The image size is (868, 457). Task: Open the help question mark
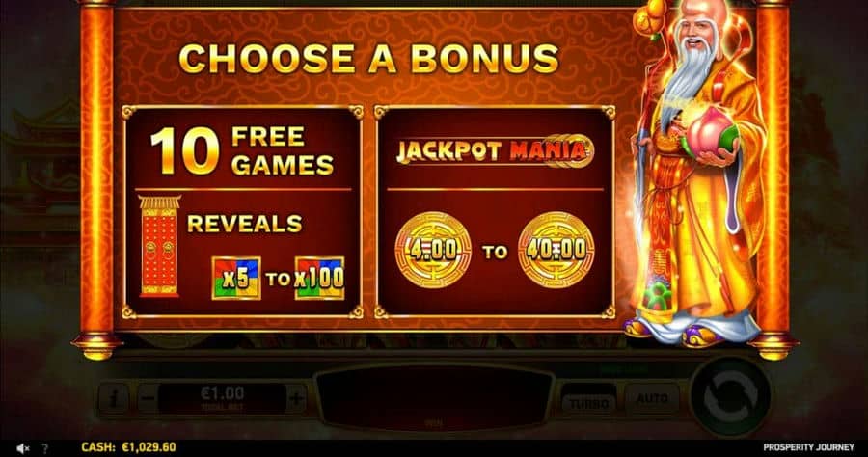[x=45, y=448]
